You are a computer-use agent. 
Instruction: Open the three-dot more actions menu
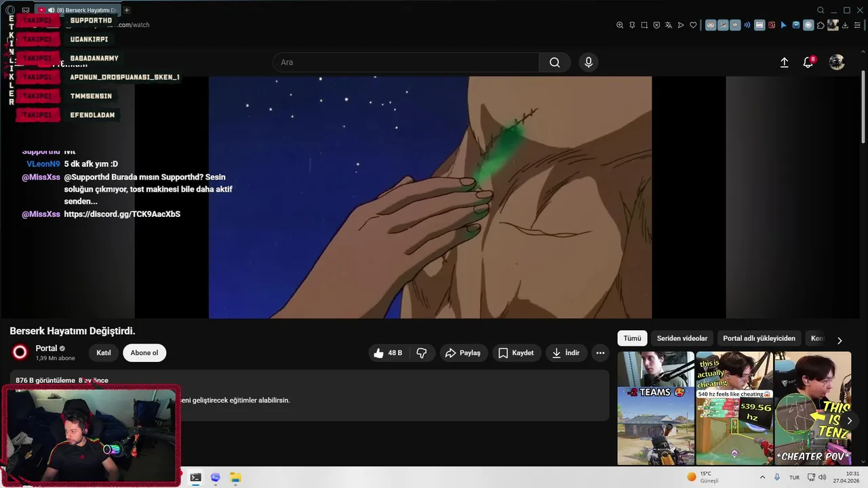(600, 353)
